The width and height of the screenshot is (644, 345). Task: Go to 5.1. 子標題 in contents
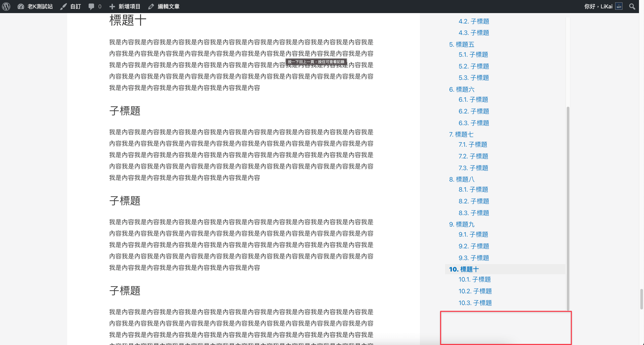[x=473, y=54]
